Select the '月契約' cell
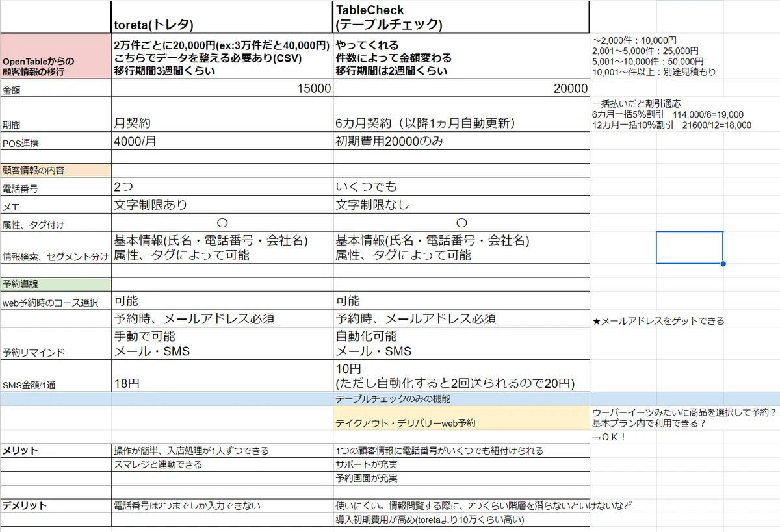 (x=222, y=114)
